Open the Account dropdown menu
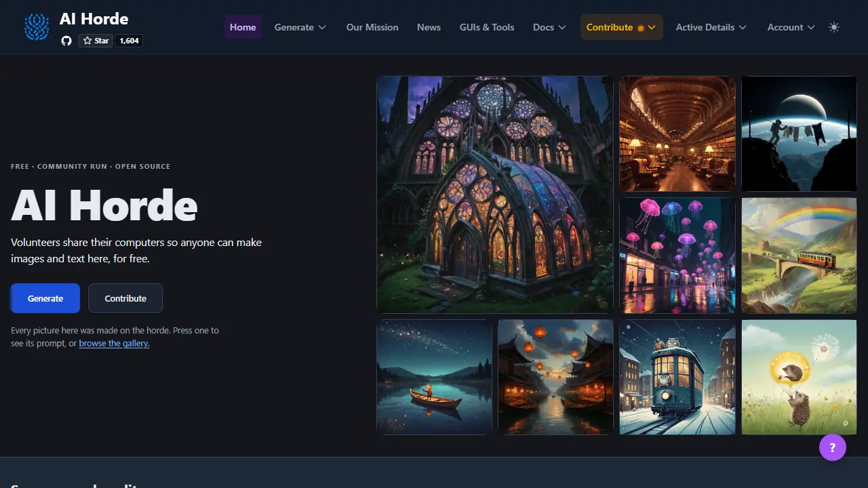This screenshot has height=488, width=868. click(791, 27)
